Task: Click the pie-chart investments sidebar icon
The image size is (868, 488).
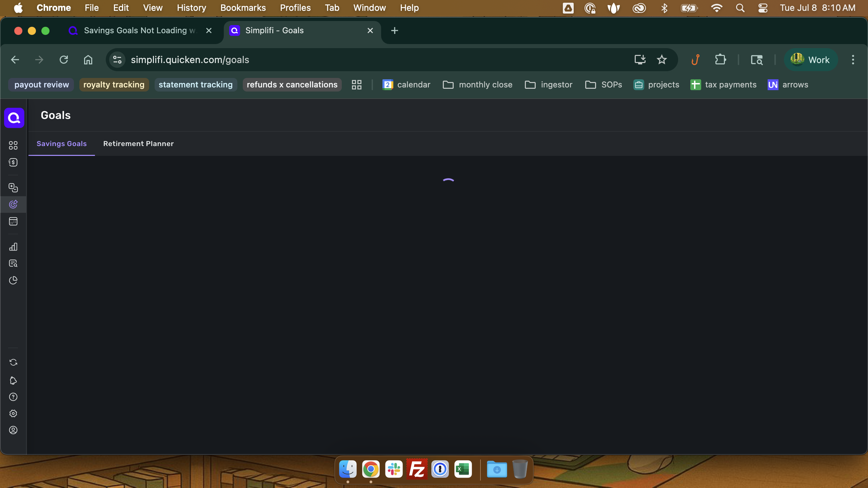Action: pos(13,280)
